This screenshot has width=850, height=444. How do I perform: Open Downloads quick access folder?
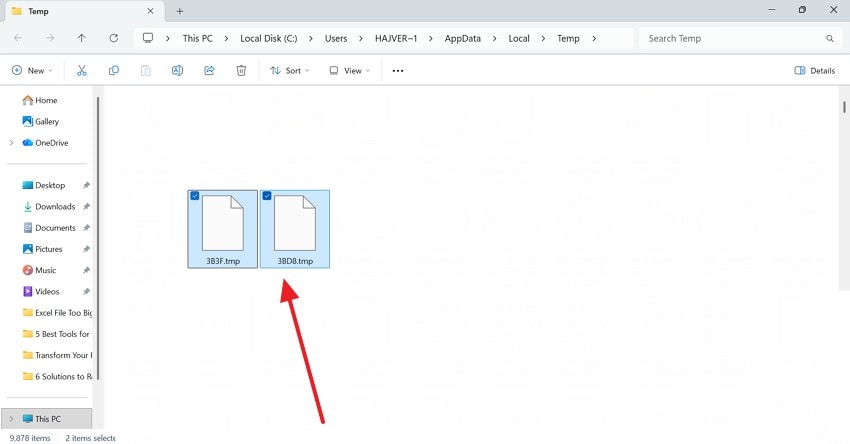pyautogui.click(x=49, y=207)
